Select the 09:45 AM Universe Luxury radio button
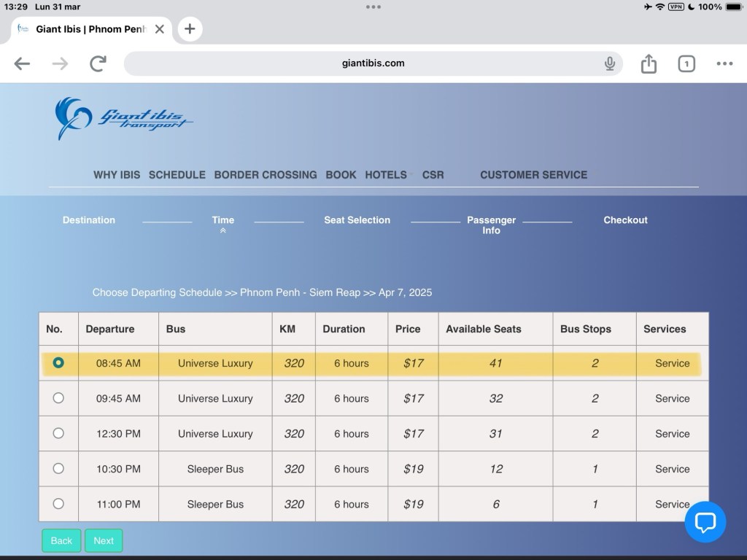 (x=58, y=398)
